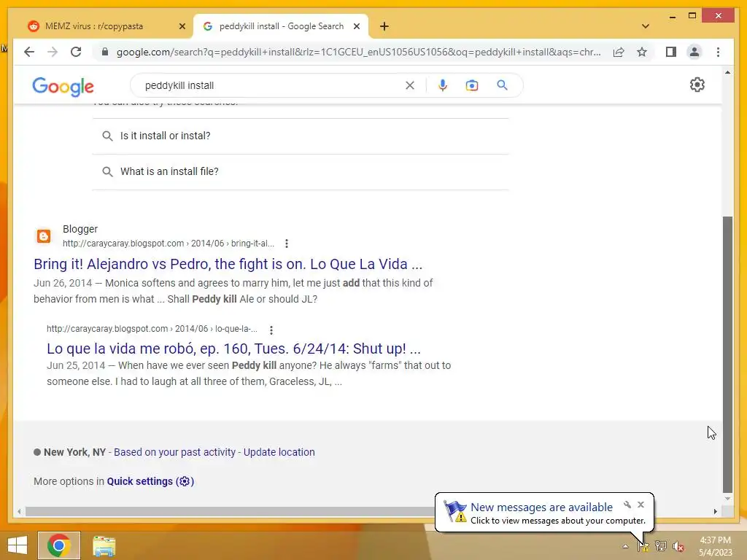Click the address bar URL

click(358, 52)
